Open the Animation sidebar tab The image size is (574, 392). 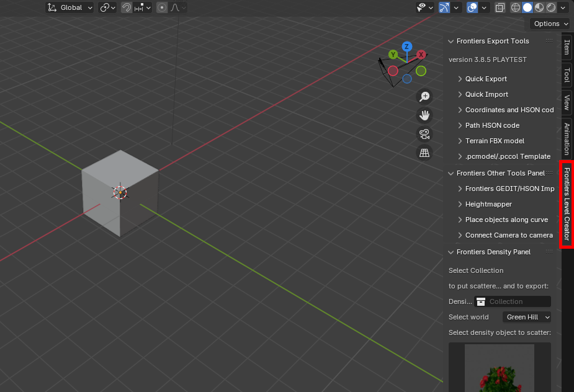click(567, 139)
